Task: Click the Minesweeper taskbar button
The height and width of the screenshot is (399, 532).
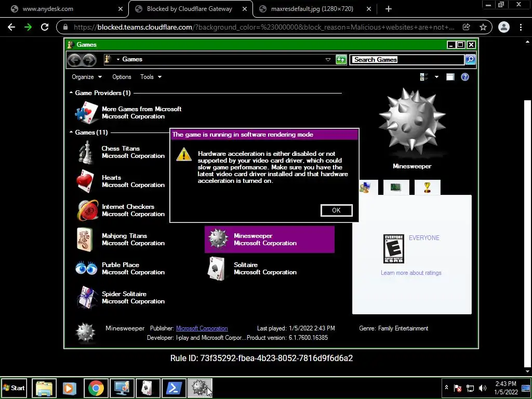Action: coord(200,388)
